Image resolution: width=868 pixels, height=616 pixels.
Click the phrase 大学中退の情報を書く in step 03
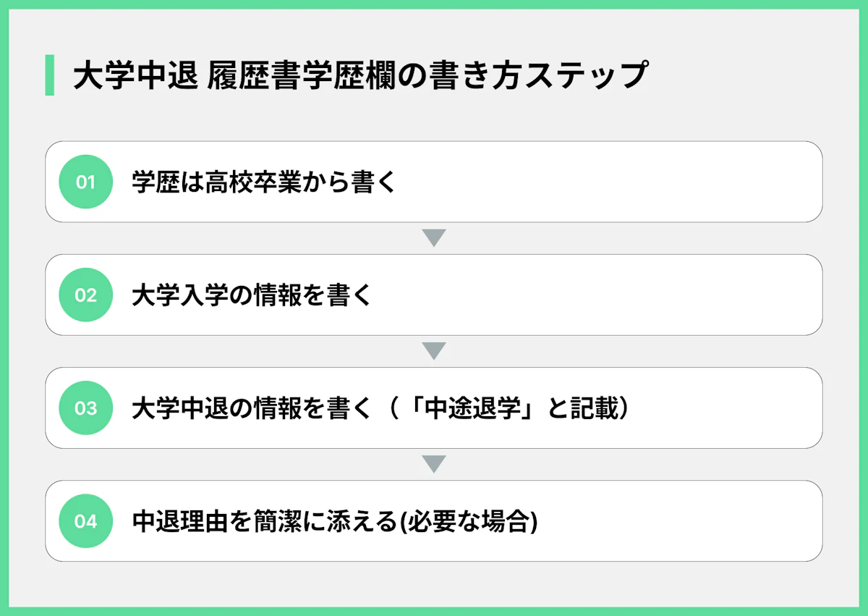pos(251,408)
